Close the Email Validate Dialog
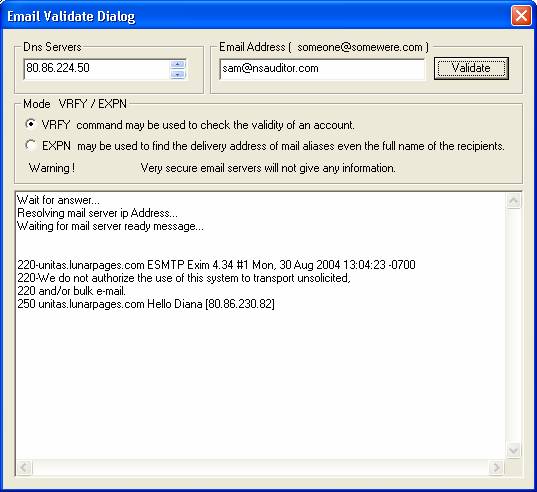This screenshot has width=537, height=492. pos(521,16)
